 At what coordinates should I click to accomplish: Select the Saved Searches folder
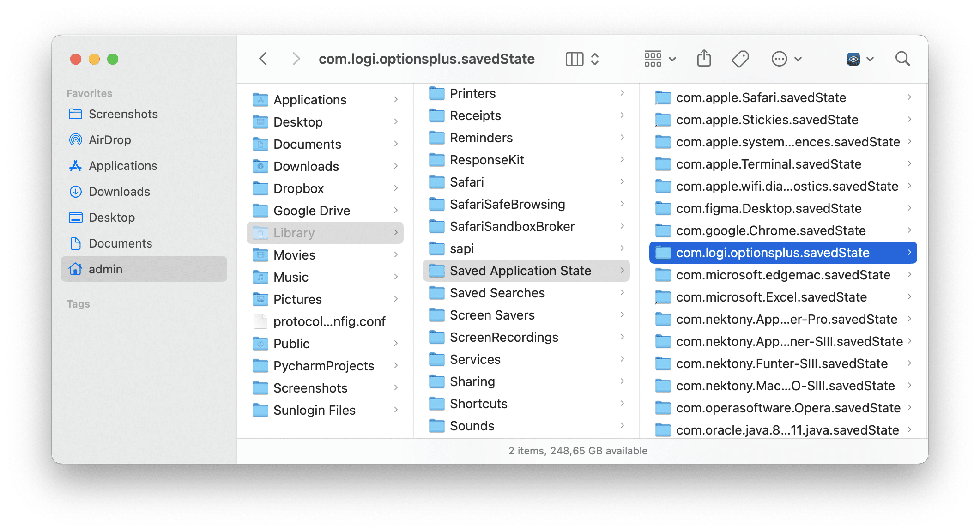tap(526, 293)
